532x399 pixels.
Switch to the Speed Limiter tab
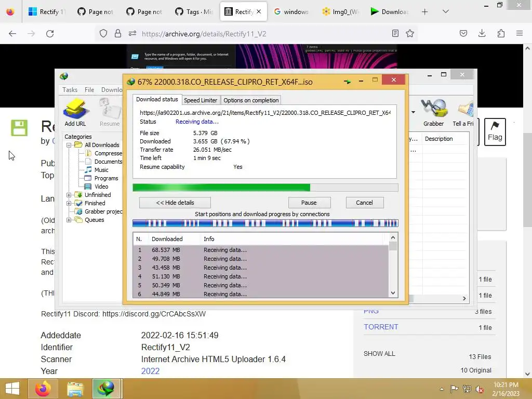[201, 100]
